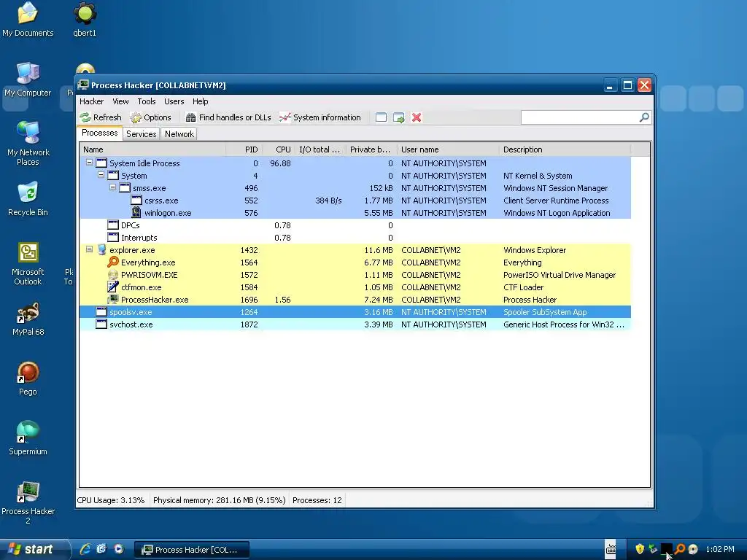Sort by the I/O total column header
747x560 pixels.
321,149
